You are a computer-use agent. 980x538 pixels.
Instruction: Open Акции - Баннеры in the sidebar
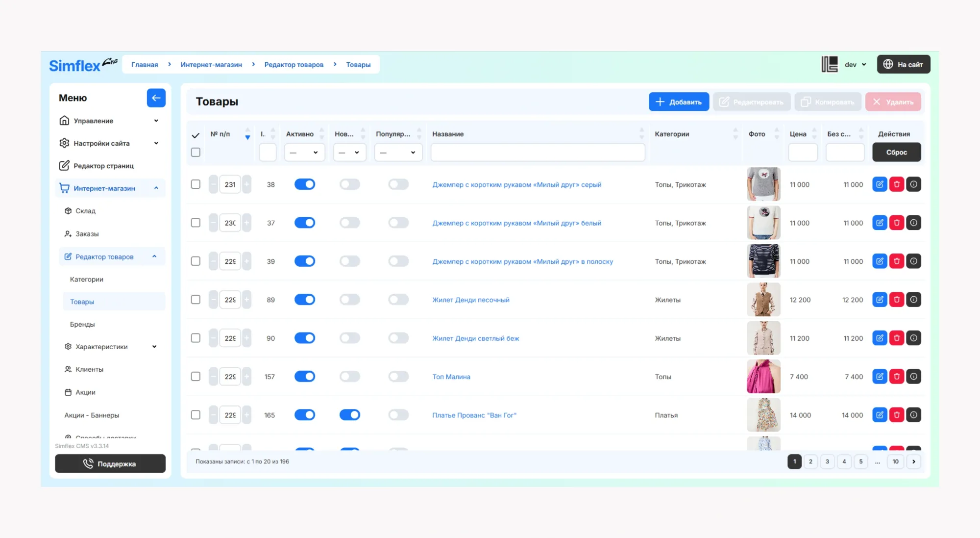point(92,415)
